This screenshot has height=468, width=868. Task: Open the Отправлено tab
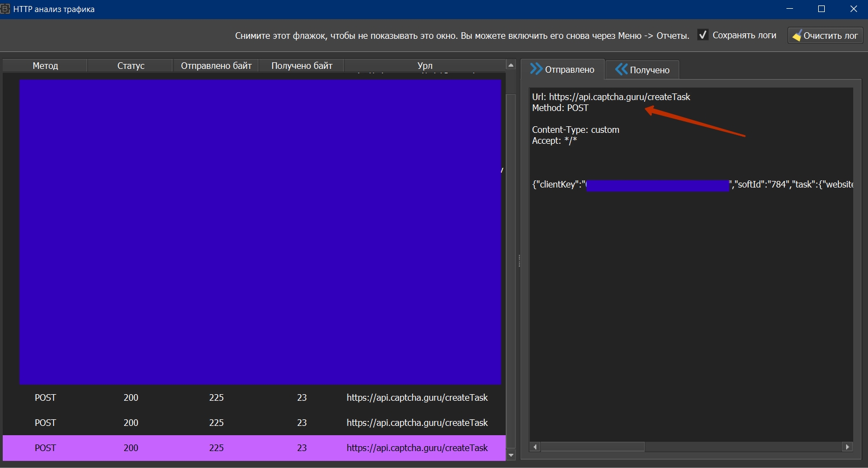[x=563, y=70]
